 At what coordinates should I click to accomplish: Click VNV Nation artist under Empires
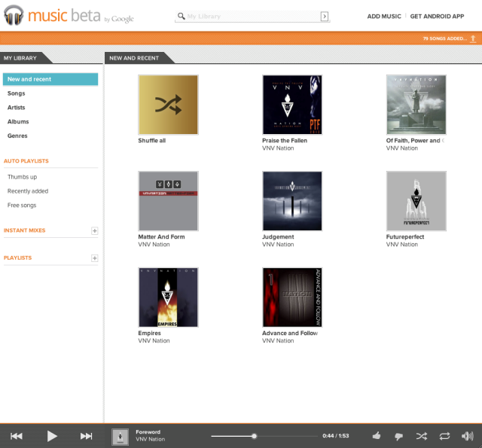(154, 341)
